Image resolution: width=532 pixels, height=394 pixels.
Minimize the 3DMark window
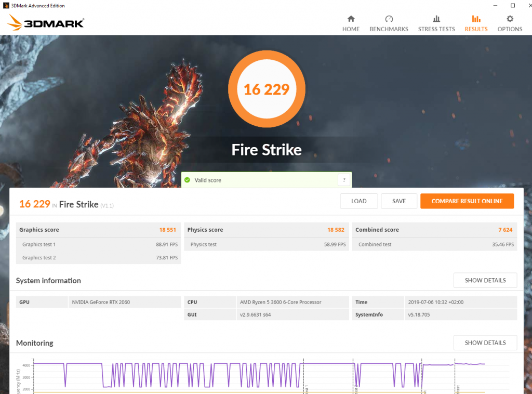click(495, 5)
